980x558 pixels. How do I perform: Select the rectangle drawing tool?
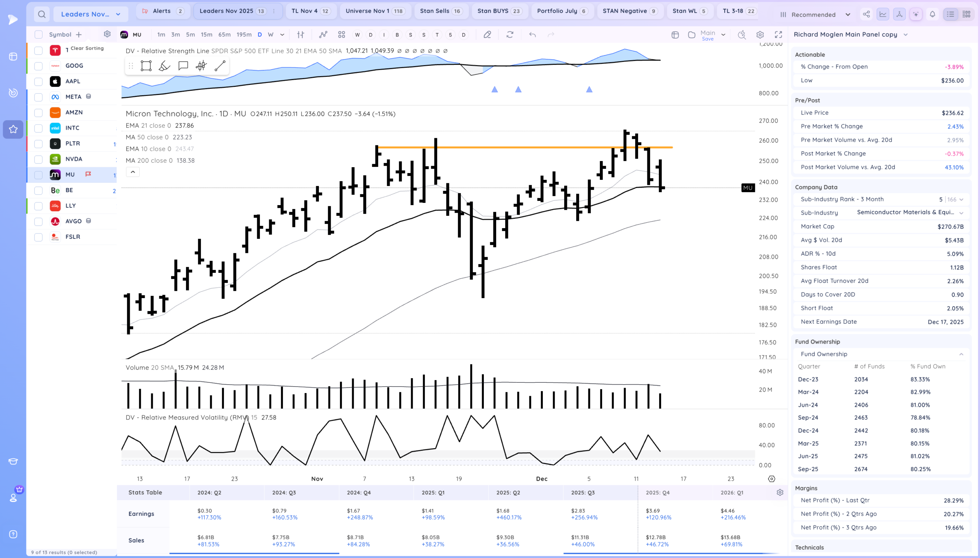146,66
